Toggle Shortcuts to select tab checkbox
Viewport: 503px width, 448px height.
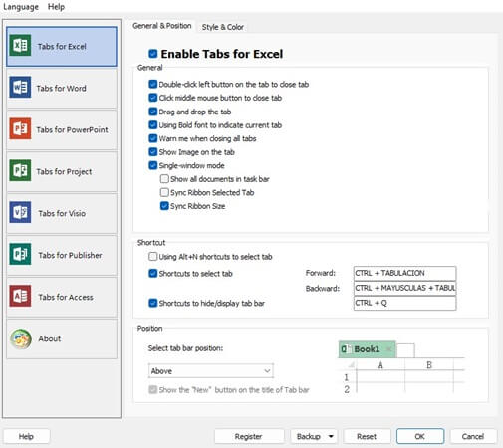[x=153, y=274]
